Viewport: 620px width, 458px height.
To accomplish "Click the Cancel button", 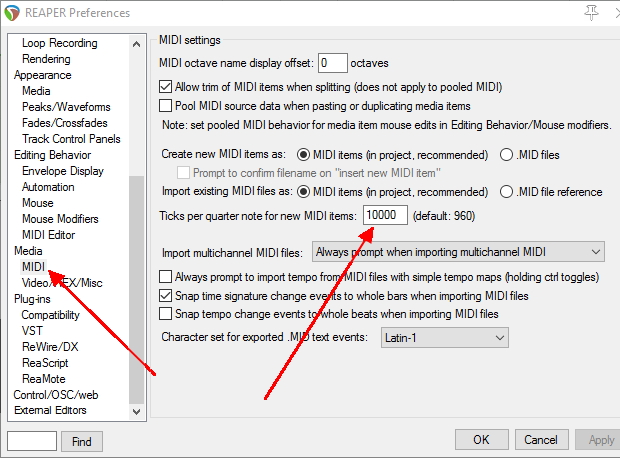I will pyautogui.click(x=541, y=439).
